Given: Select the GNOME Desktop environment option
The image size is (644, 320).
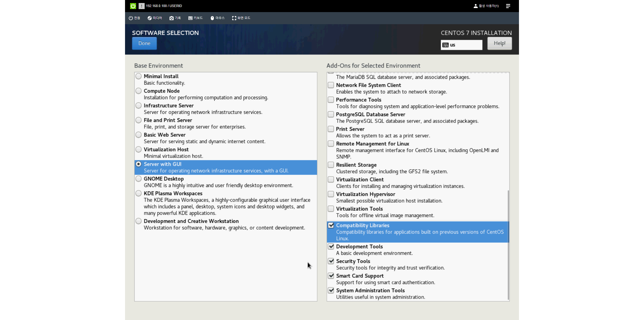Looking at the screenshot, I should (x=138, y=179).
